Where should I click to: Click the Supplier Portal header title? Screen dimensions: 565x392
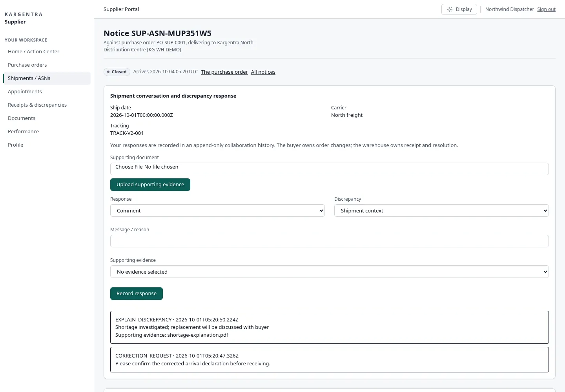[x=121, y=9]
